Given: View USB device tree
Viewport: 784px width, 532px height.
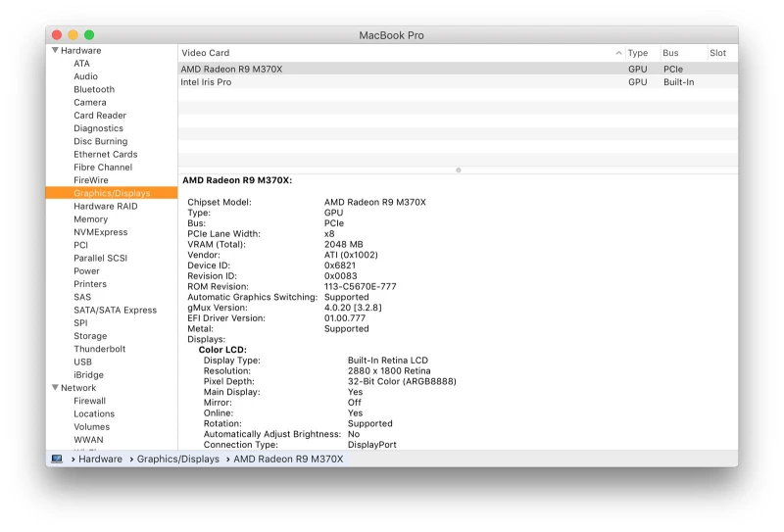Looking at the screenshot, I should click(x=82, y=362).
